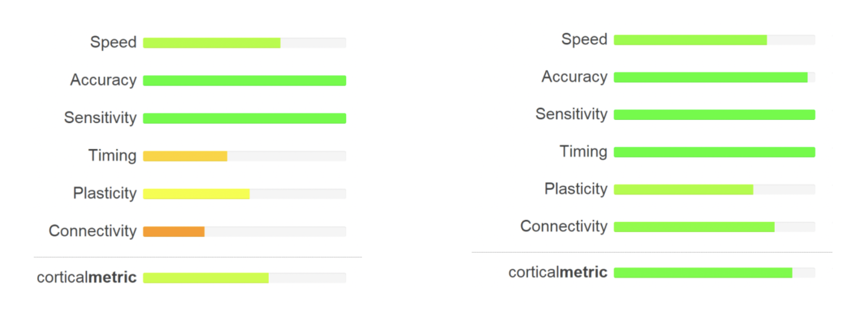
Task: Click the right Speed progress bar
Action: (x=714, y=40)
